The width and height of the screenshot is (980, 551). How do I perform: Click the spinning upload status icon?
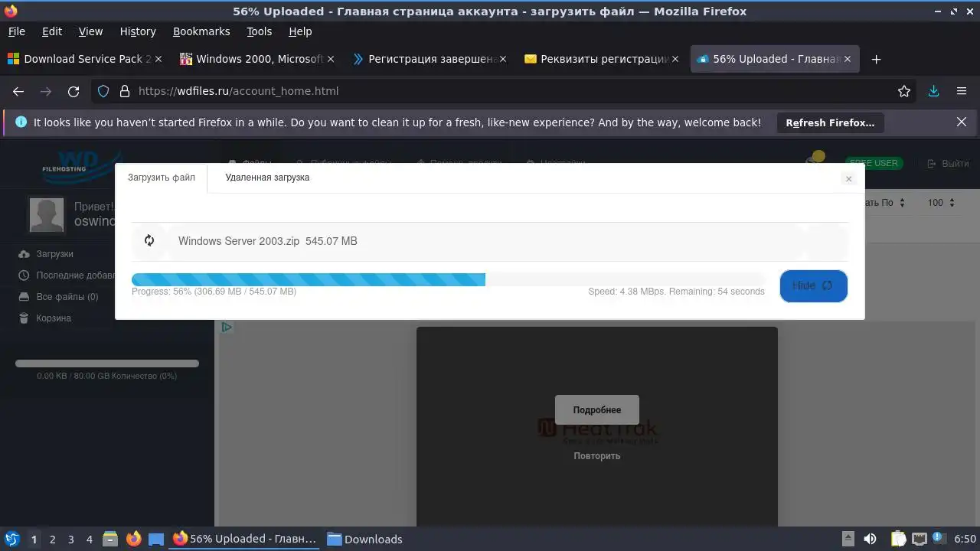pos(149,240)
